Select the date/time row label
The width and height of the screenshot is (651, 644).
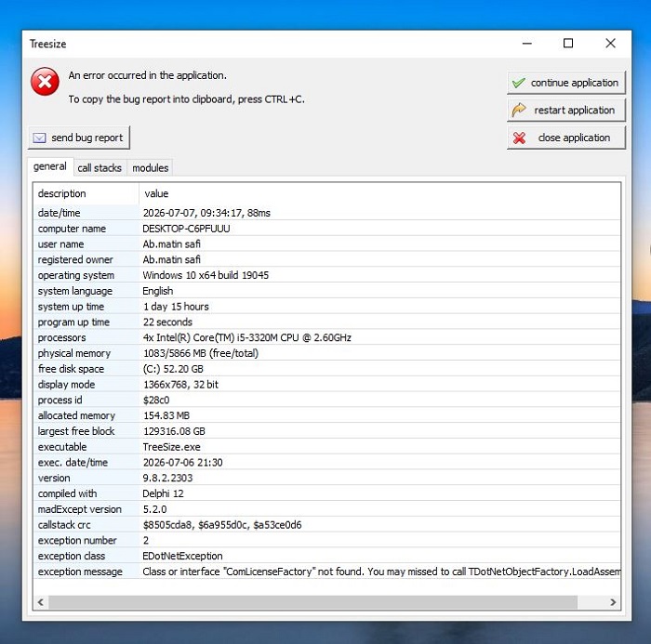[x=59, y=213]
